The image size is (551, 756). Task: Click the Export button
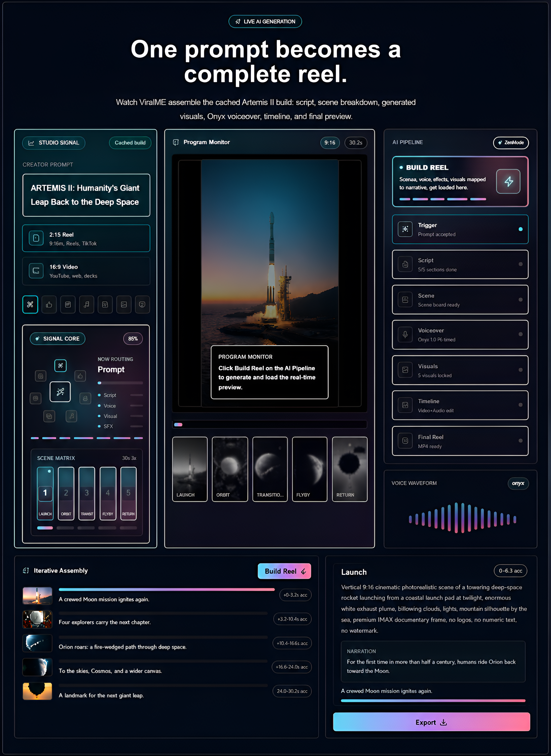pyautogui.click(x=431, y=722)
